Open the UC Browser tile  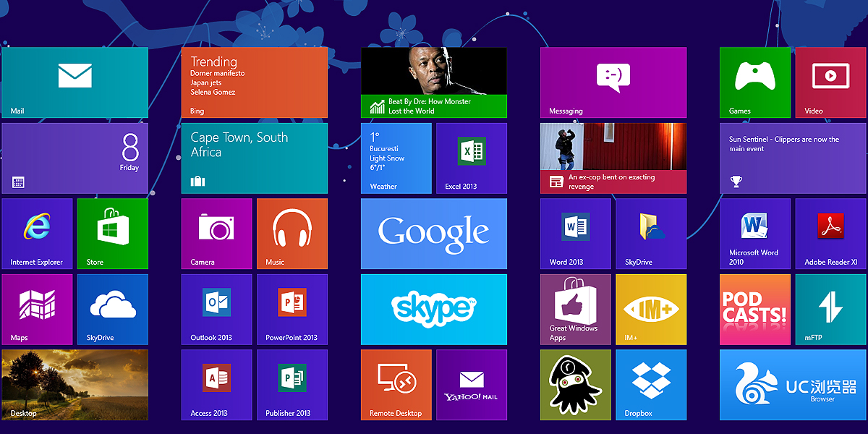(x=793, y=385)
